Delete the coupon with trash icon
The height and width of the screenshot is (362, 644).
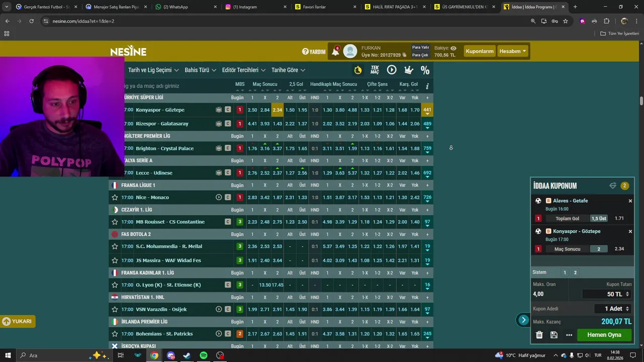pyautogui.click(x=539, y=335)
